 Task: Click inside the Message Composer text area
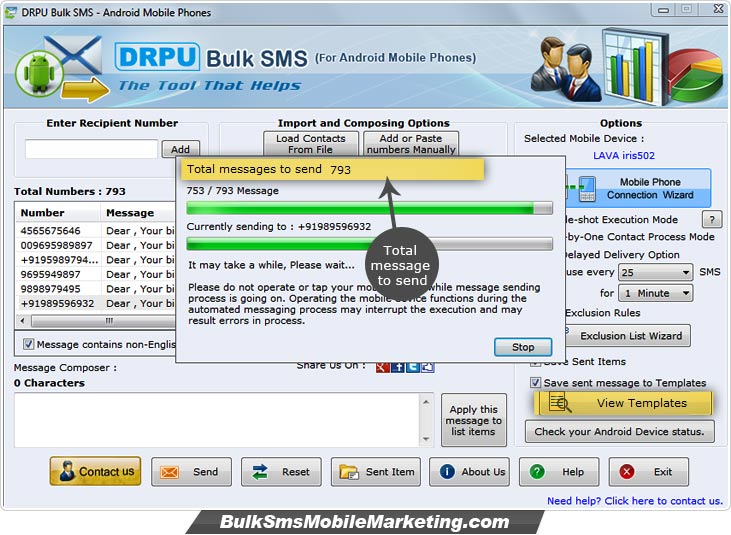click(217, 420)
